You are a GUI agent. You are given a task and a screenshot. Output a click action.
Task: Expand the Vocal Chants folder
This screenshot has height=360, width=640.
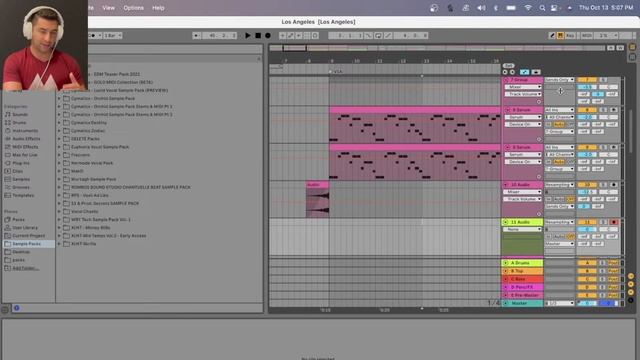click(59, 211)
